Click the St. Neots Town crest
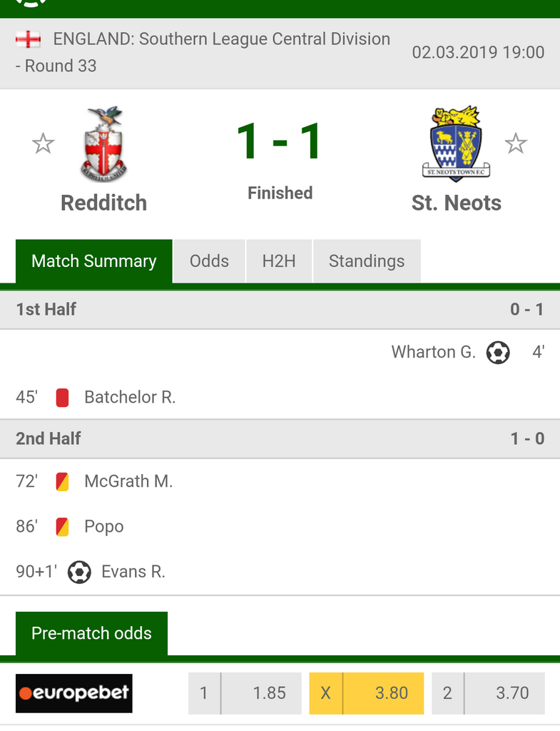The image size is (560, 731). tap(457, 144)
